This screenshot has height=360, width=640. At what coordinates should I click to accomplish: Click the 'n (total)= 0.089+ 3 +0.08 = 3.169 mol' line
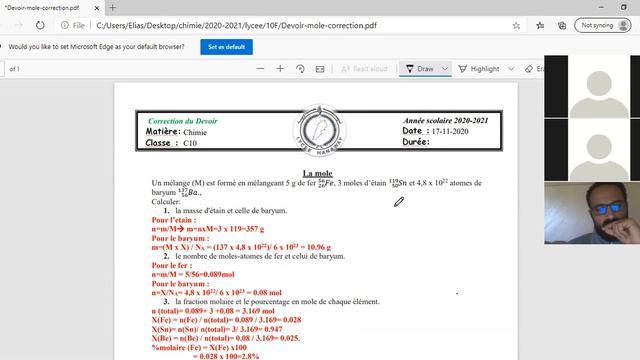click(213, 311)
